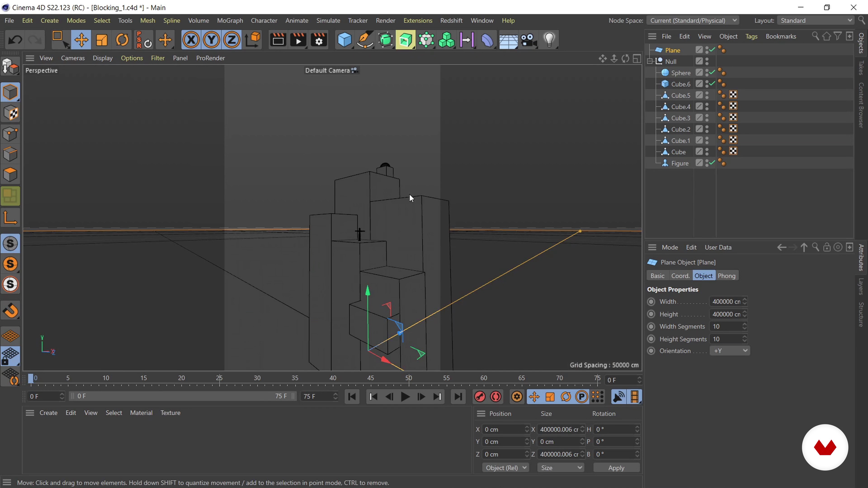Select the Rotate tool in the top toolbar

point(122,40)
